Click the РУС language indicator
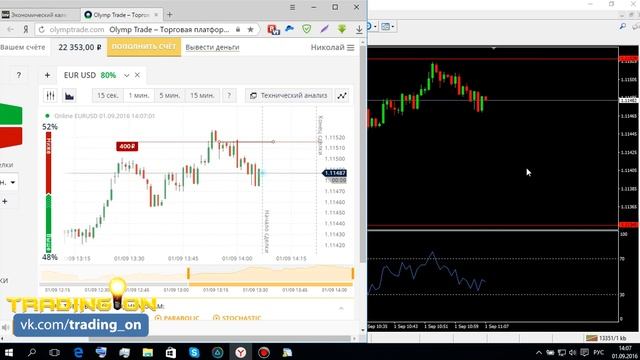The image size is (640, 360). (x=598, y=352)
